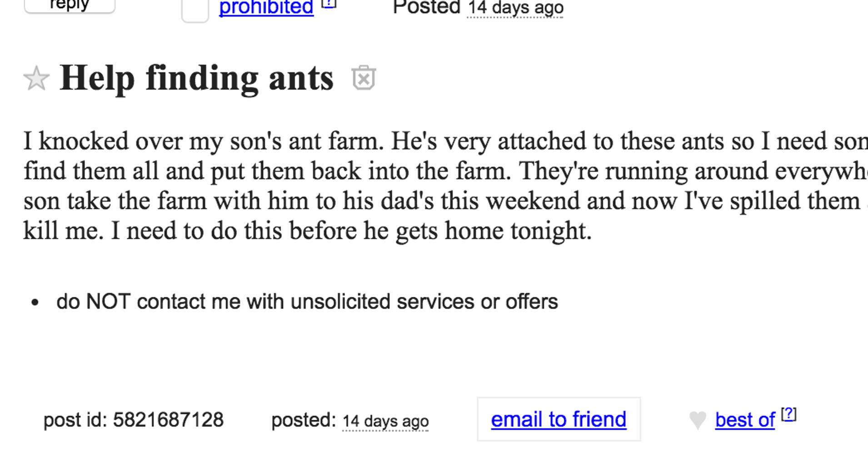Click the bullet point before the notice
Screen dimensions: 868x454
click(x=35, y=302)
